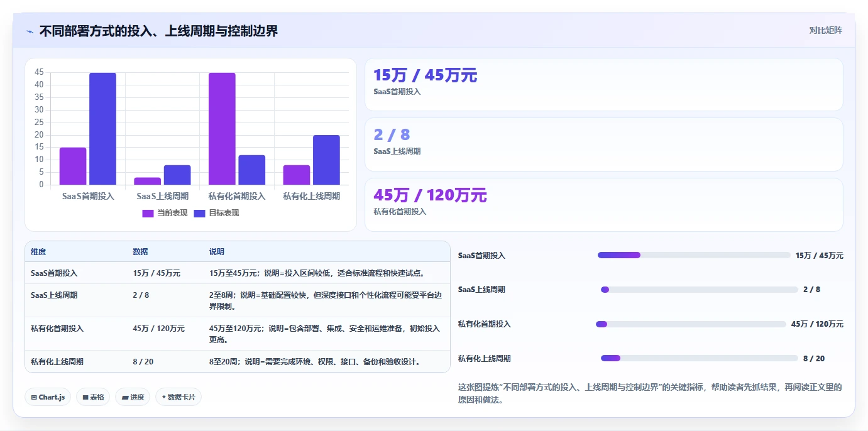Click the 私有化上线周期 x-axis label in chart
Image resolution: width=868 pixels, height=431 pixels.
click(312, 196)
